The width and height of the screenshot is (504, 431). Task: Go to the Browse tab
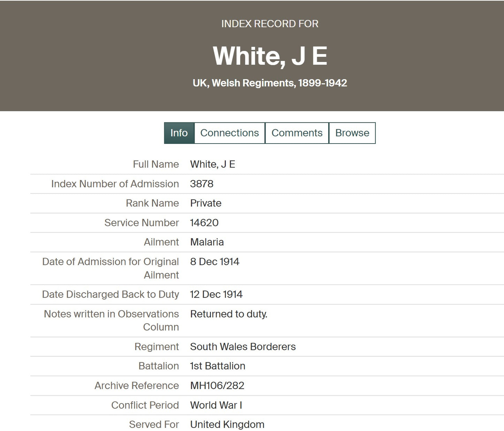[x=352, y=133]
